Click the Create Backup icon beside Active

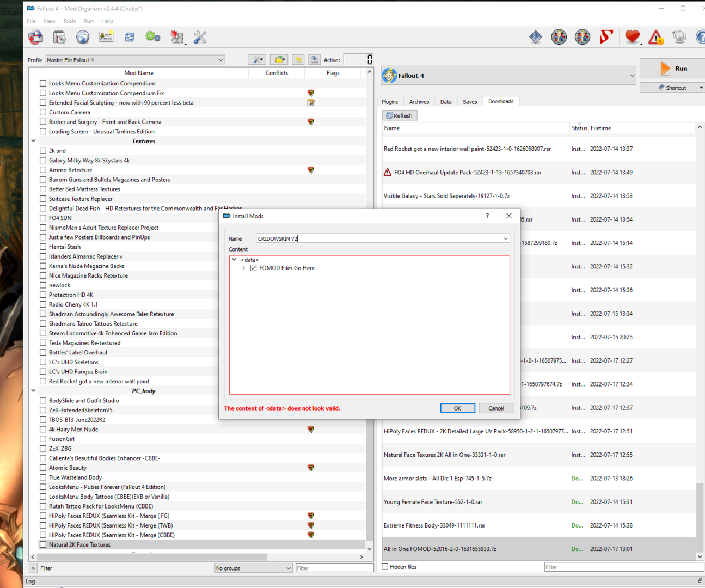[x=315, y=60]
